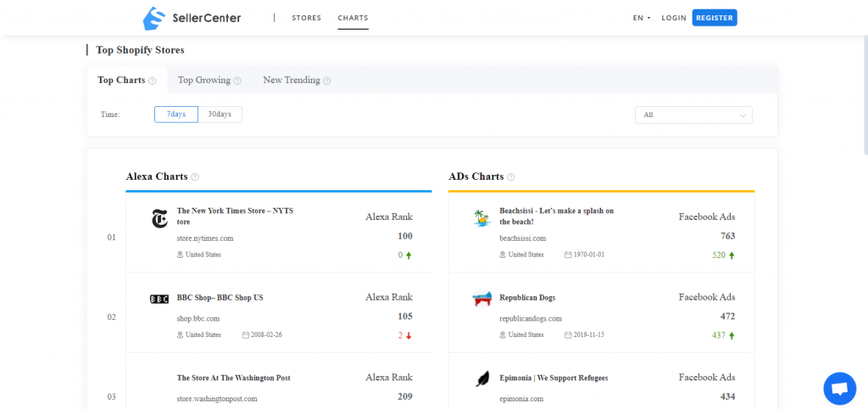Select the 7days time filter
Screen dimensions: 868x409
pos(176,115)
